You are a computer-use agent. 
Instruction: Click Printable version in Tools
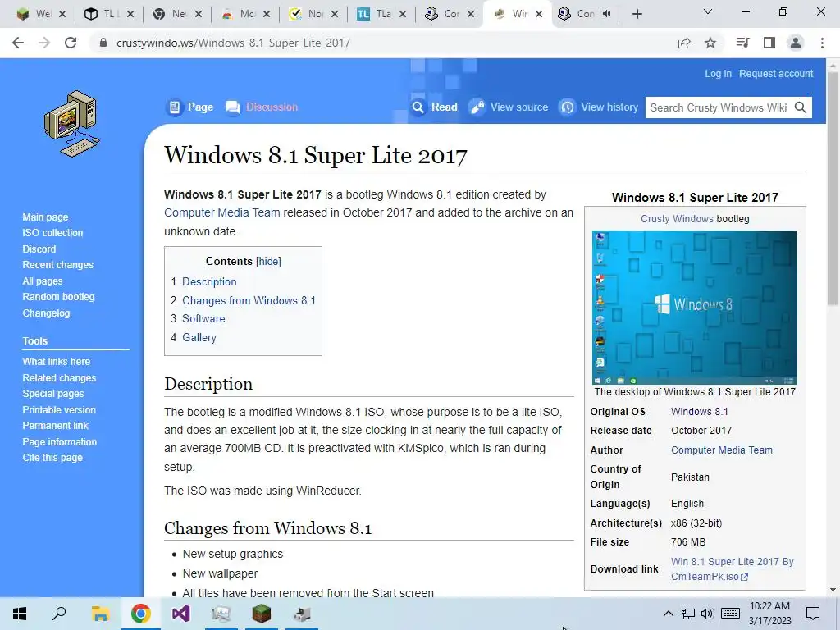click(x=59, y=410)
